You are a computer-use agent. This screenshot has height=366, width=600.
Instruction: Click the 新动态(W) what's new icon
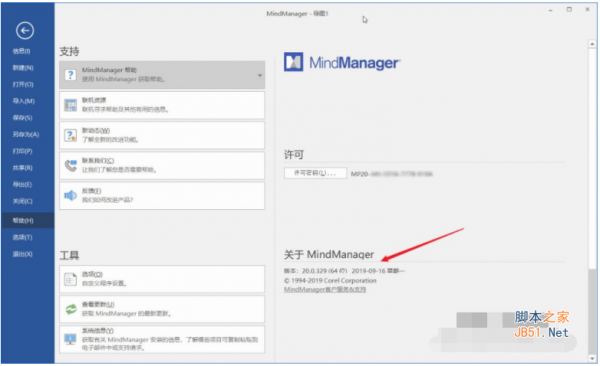[x=70, y=135]
